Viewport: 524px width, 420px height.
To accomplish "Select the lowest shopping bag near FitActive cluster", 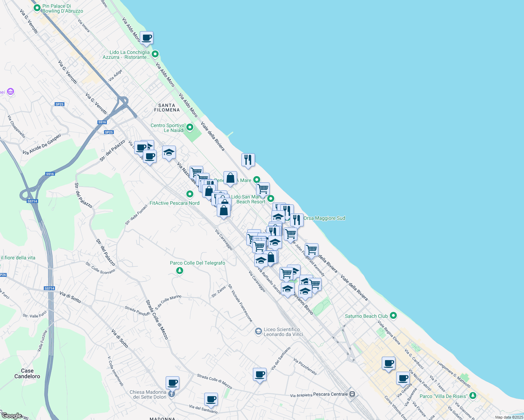I will coord(223,210).
